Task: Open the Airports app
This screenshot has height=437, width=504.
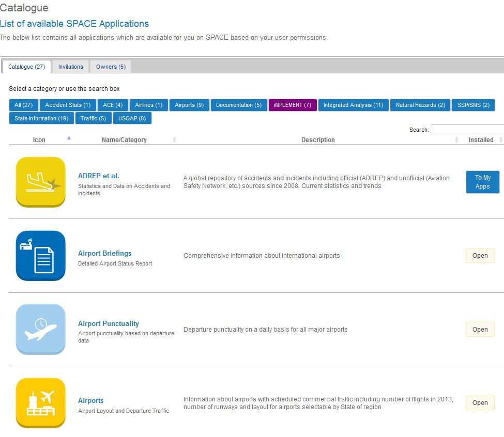Action: pos(480,402)
